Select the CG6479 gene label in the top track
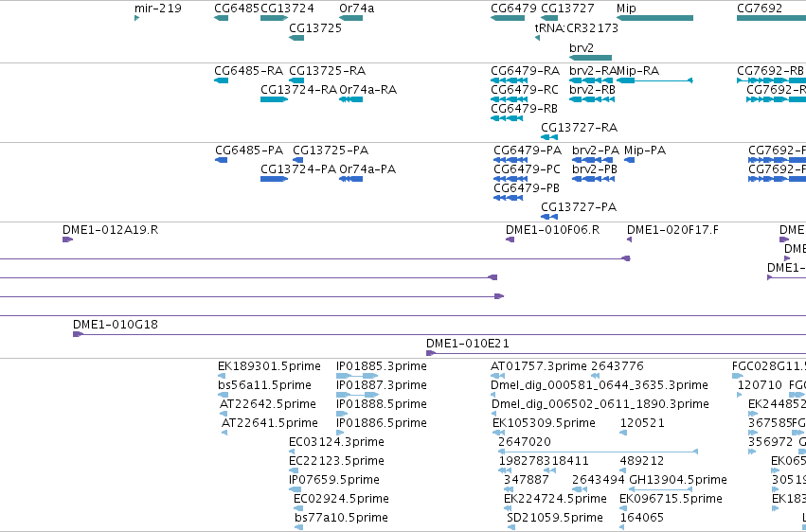Image resolution: width=806 pixels, height=532 pixels. [x=513, y=9]
